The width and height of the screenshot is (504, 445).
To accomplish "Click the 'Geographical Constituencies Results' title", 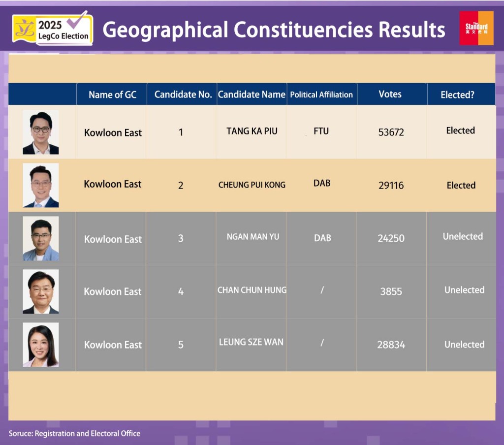I will tap(274, 30).
